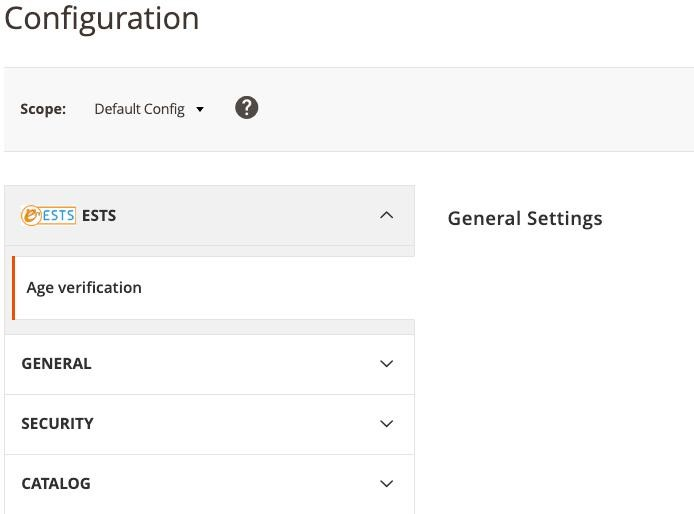Click the General Settings heading
The height and width of the screenshot is (514, 694).
tap(525, 218)
